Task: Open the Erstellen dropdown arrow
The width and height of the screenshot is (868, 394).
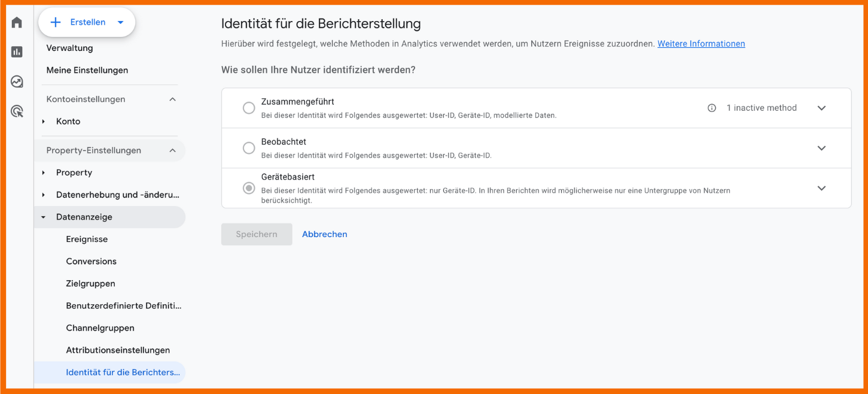Action: (x=120, y=22)
